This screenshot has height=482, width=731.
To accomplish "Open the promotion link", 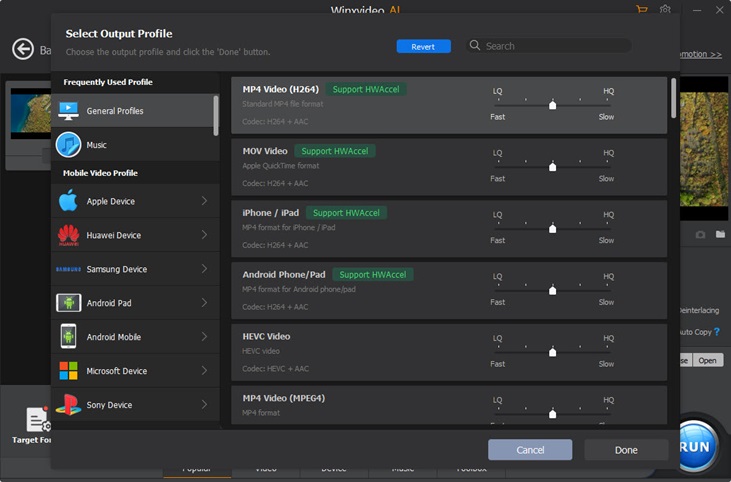I will tap(701, 54).
